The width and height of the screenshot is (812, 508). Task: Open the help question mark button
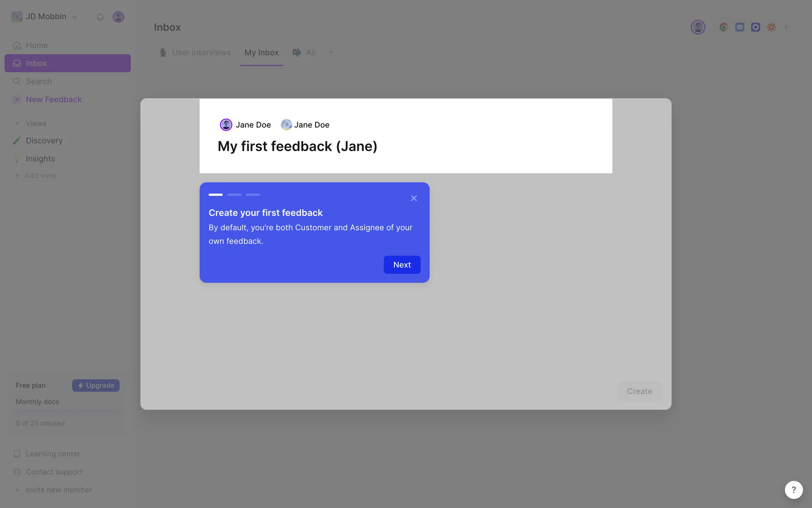coord(793,490)
